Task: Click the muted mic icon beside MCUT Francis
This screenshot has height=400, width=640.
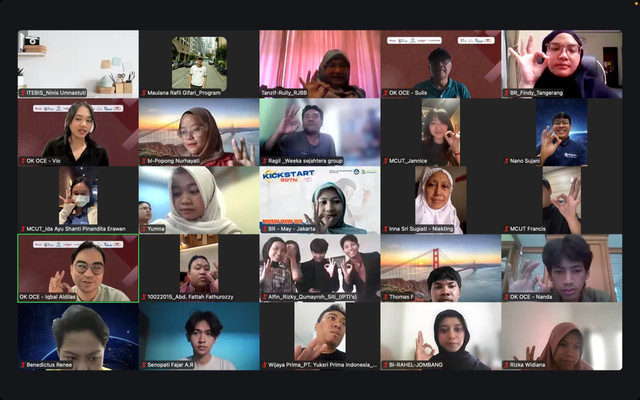Action: click(507, 229)
